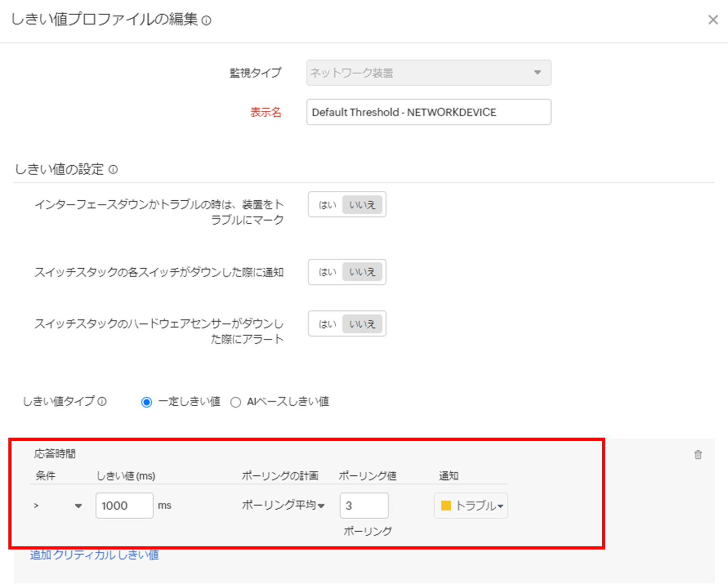This screenshot has width=728, height=584.
Task: Select the AIベースしきい値 radio button
Action: coord(236,402)
